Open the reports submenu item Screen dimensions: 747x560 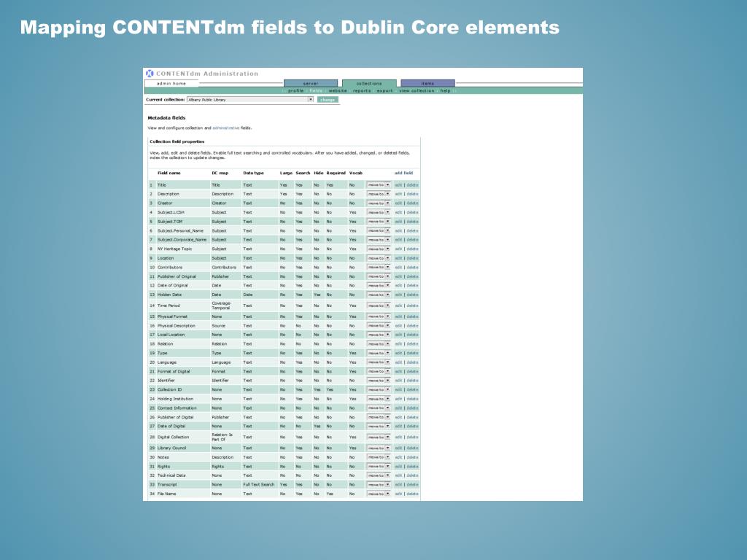362,90
